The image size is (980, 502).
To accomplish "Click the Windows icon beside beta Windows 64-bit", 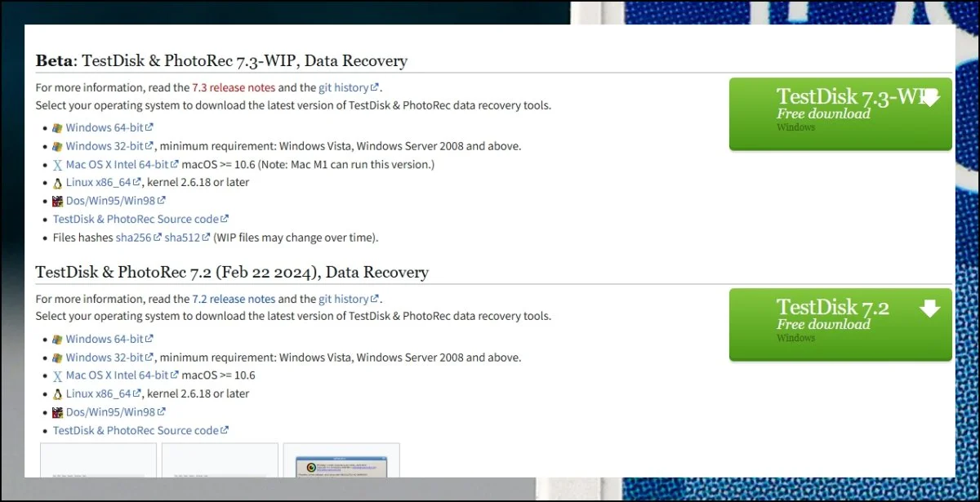I will 57,128.
